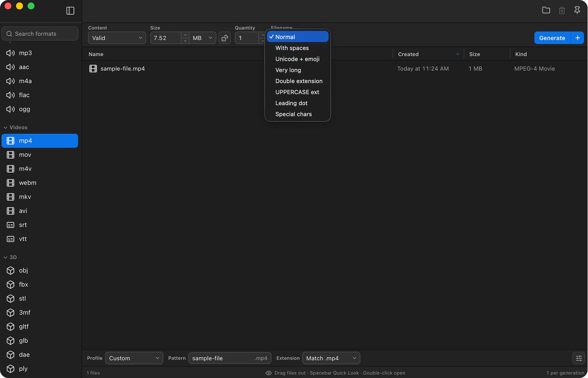Open the settings sliders icon
Screen dimensions: 588x378
579,358
